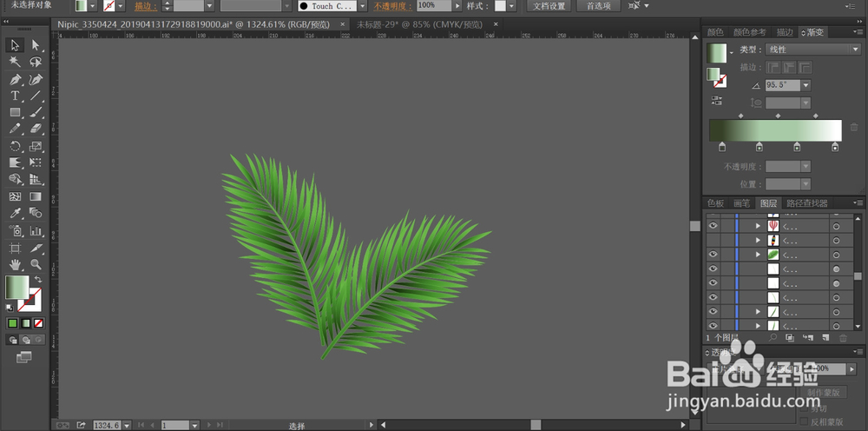The height and width of the screenshot is (431, 868).
Task: Swap fill and stroke colors
Action: [x=37, y=279]
